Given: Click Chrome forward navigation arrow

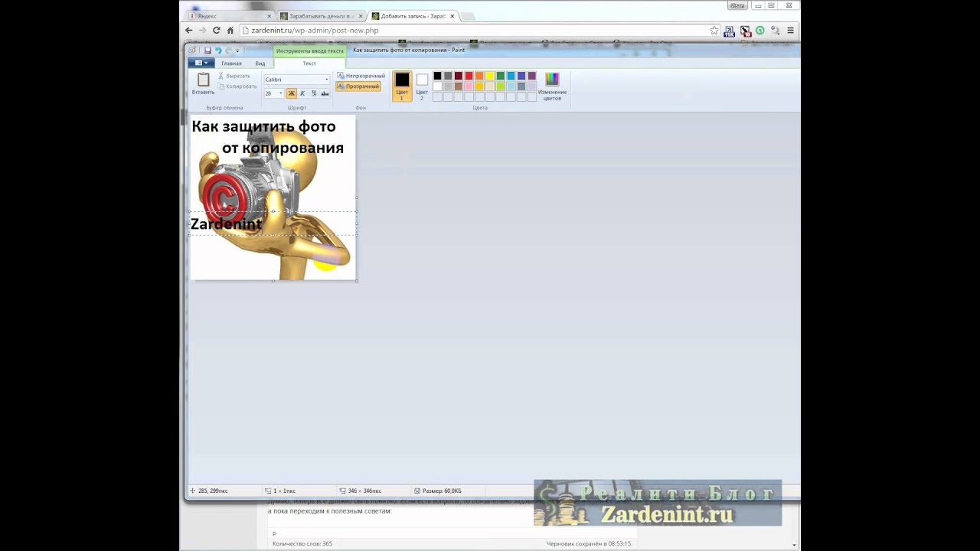Looking at the screenshot, I should (x=203, y=31).
